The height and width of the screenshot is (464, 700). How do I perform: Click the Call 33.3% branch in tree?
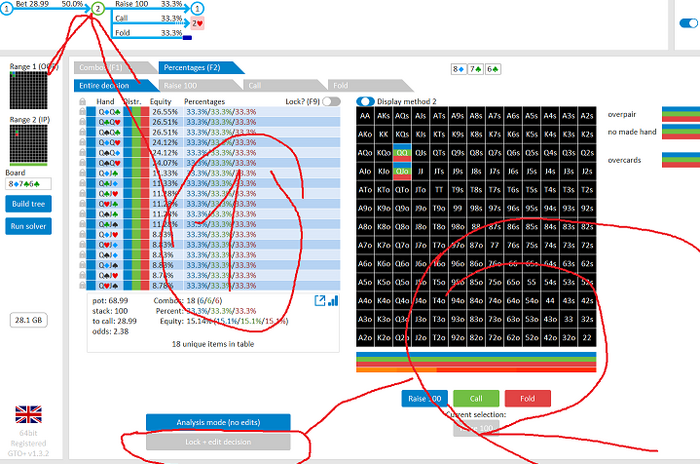(148, 18)
